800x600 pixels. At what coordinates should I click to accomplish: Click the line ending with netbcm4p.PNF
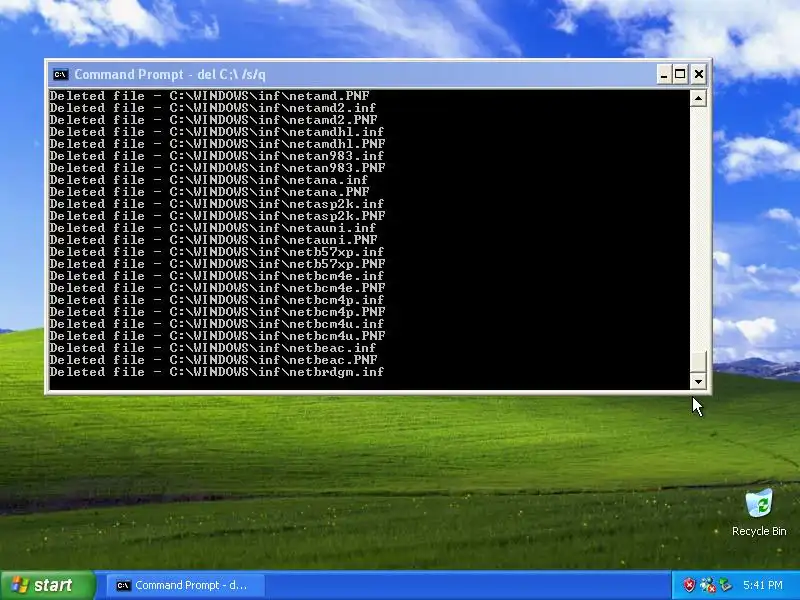click(x=217, y=312)
